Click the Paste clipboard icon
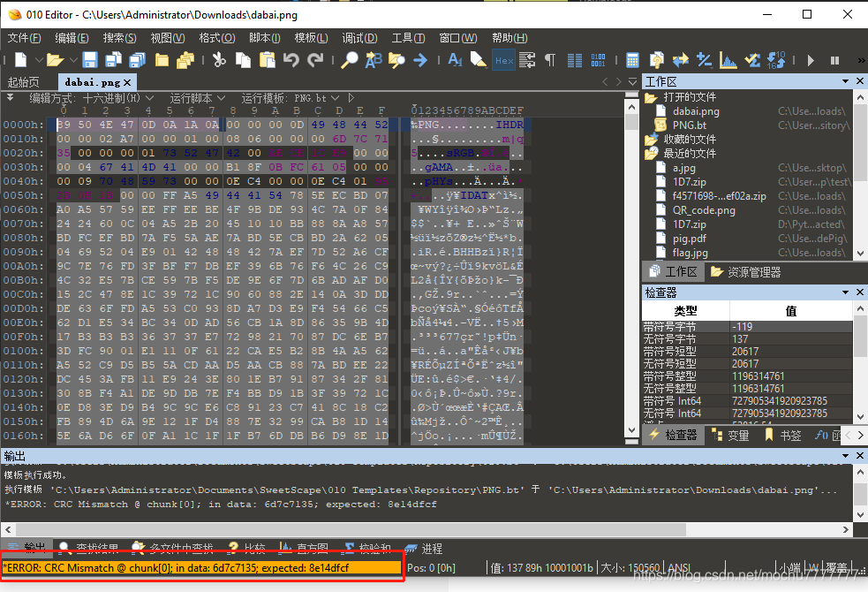868x592 pixels. [268, 60]
